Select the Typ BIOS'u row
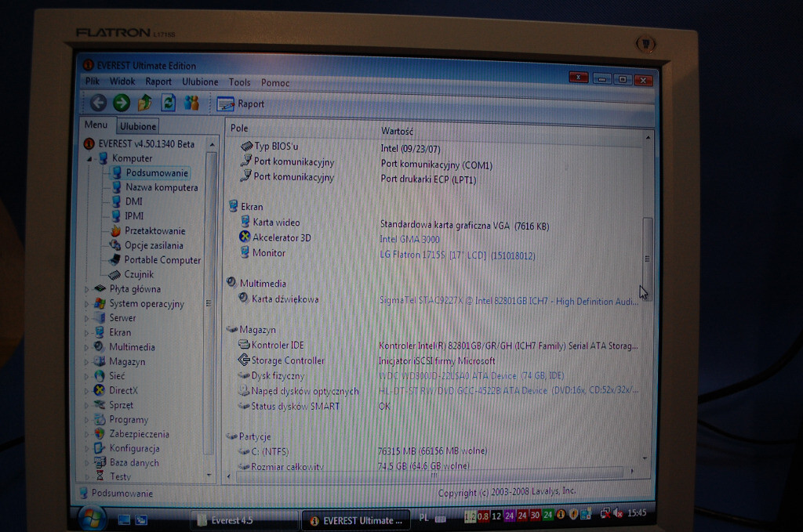803x532 pixels. (434, 147)
